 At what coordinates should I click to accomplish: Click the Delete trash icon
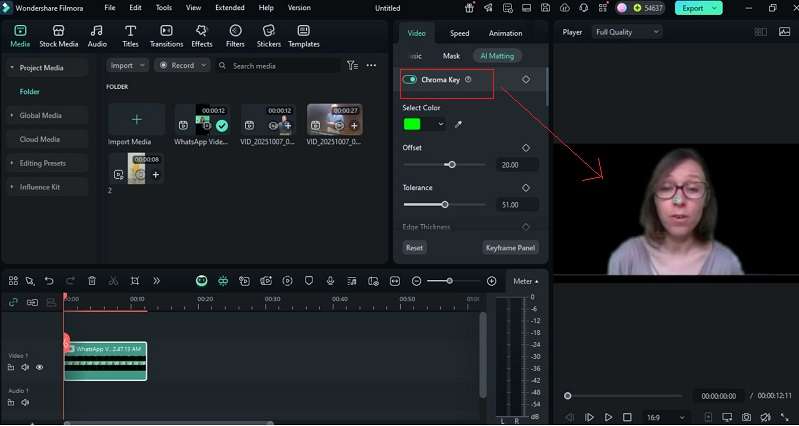tap(92, 281)
